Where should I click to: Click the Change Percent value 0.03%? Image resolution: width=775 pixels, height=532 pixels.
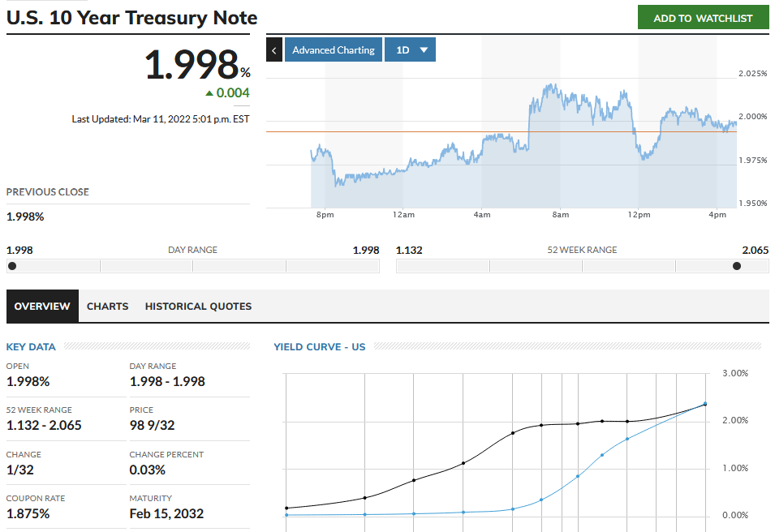click(147, 470)
